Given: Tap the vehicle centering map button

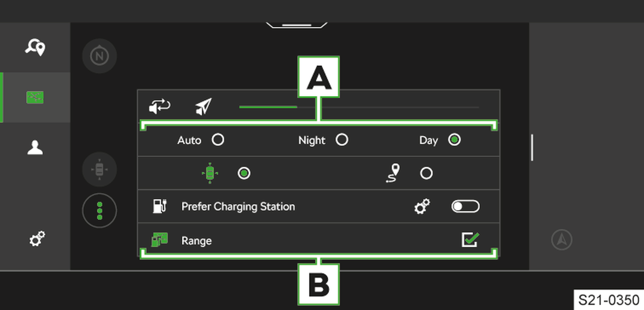Looking at the screenshot, I should [x=99, y=169].
